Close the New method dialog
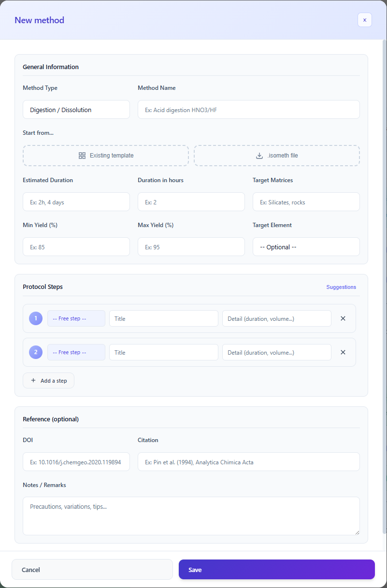This screenshot has height=588, width=387. tap(364, 20)
